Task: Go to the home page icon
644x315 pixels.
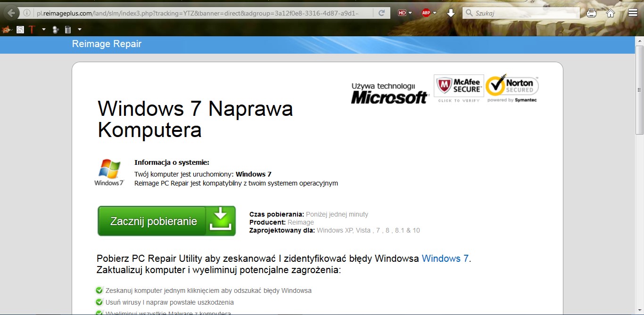Action: point(611,13)
